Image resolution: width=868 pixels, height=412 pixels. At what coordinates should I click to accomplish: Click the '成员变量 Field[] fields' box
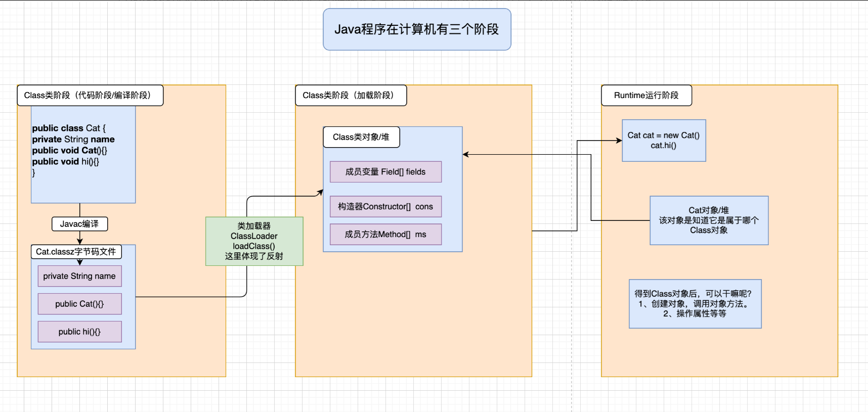(386, 172)
